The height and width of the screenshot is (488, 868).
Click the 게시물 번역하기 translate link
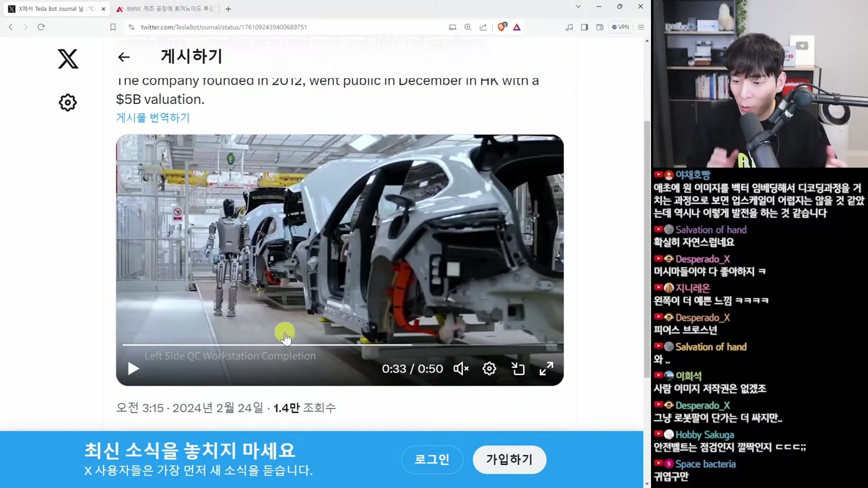pyautogui.click(x=153, y=117)
